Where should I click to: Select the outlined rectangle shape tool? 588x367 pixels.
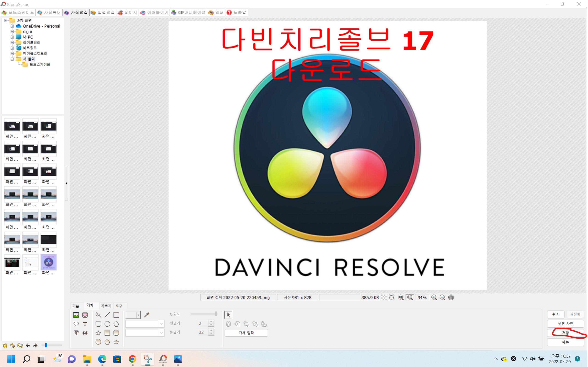coord(116,315)
